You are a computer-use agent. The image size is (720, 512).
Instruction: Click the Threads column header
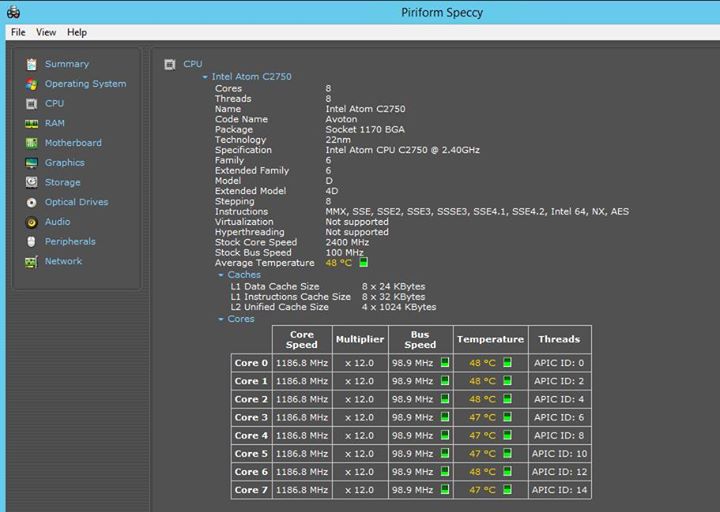(559, 339)
